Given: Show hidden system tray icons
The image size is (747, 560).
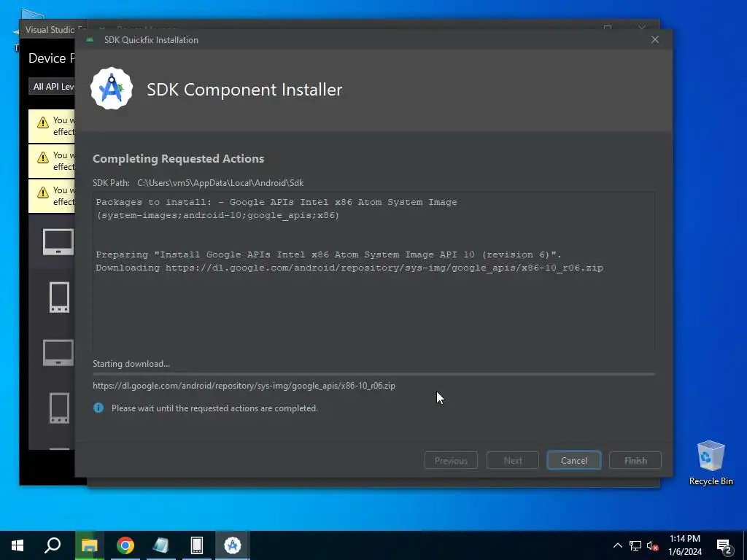Looking at the screenshot, I should click(617, 545).
